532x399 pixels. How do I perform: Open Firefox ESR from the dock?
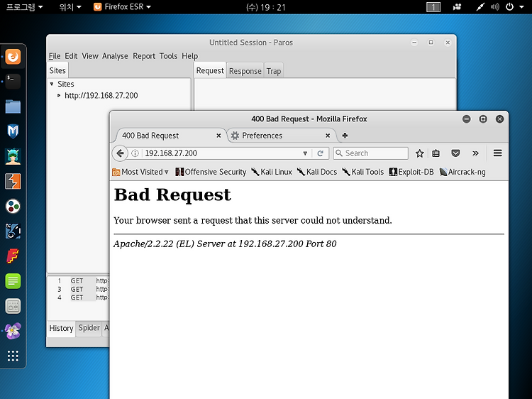click(x=13, y=57)
